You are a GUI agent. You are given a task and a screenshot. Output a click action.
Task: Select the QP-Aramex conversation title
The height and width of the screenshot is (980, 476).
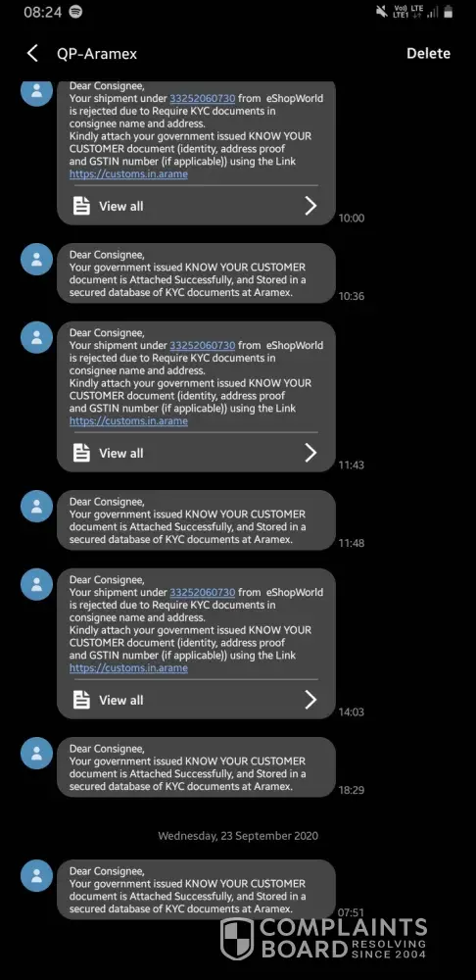[x=97, y=54]
